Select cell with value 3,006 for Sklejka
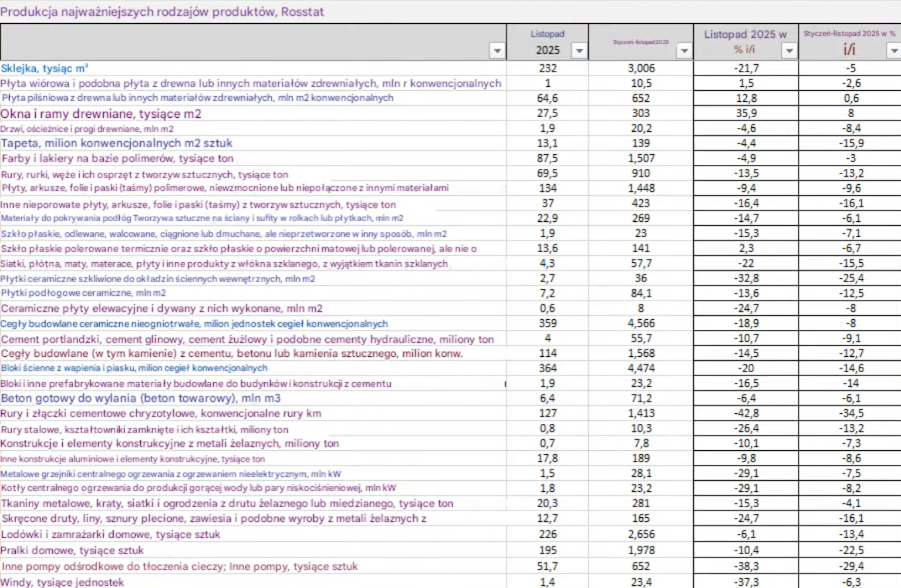The height and width of the screenshot is (588, 901). pyautogui.click(x=640, y=68)
